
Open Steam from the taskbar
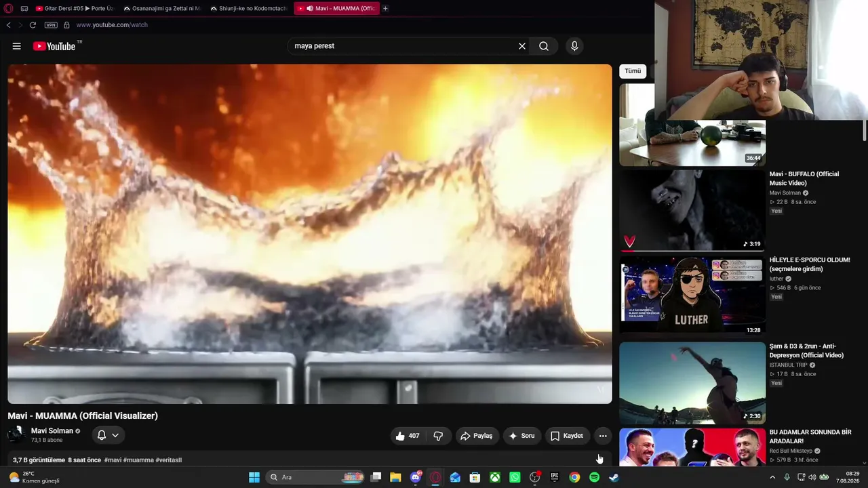click(x=614, y=477)
